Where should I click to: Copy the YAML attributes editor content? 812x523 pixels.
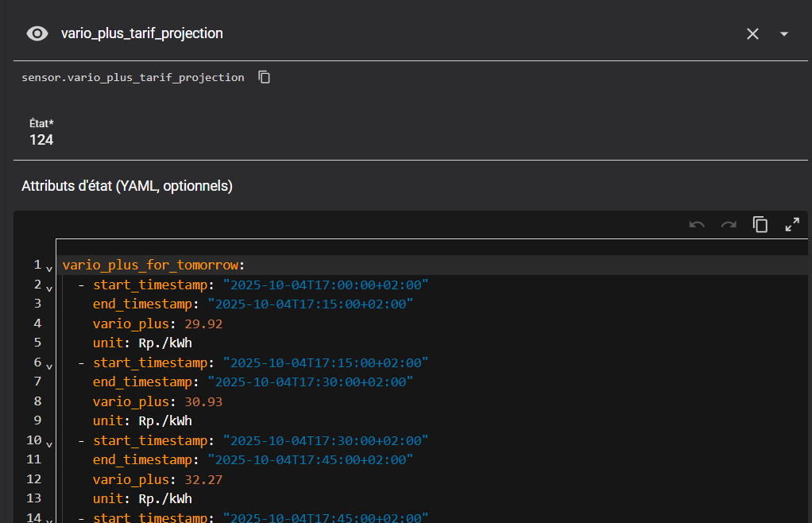[x=760, y=225]
